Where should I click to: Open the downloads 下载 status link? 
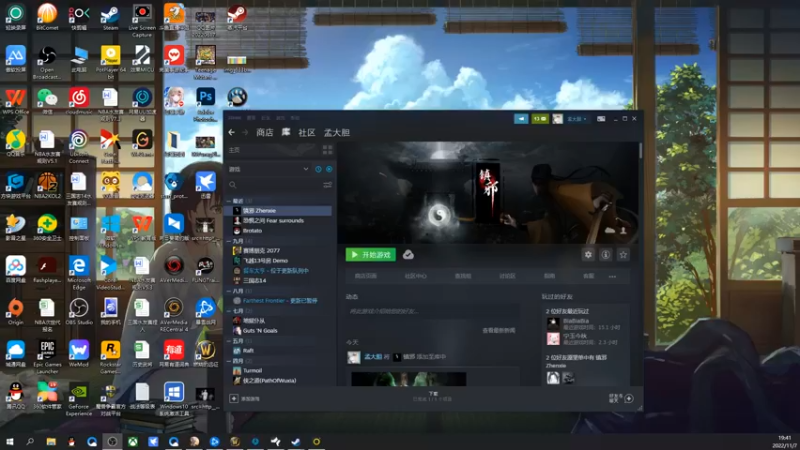pos(433,396)
